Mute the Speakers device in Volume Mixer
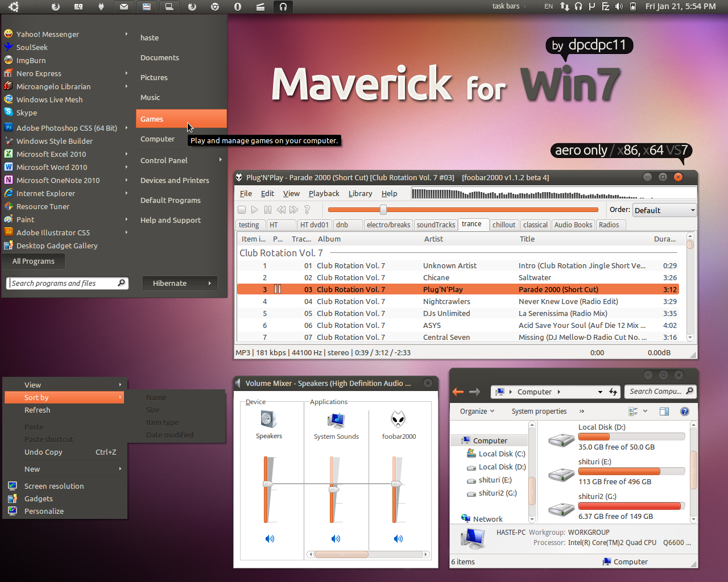 click(270, 539)
